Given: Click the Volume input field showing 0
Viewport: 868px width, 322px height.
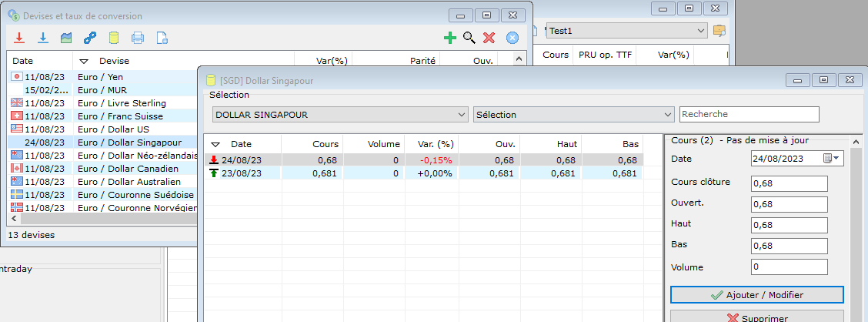Looking at the screenshot, I should click(x=790, y=267).
